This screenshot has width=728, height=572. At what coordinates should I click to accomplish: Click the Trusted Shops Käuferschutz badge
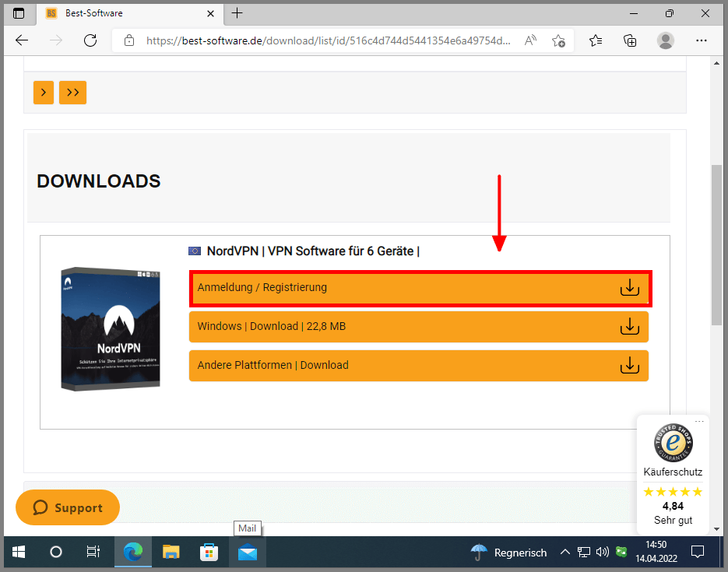(x=672, y=444)
